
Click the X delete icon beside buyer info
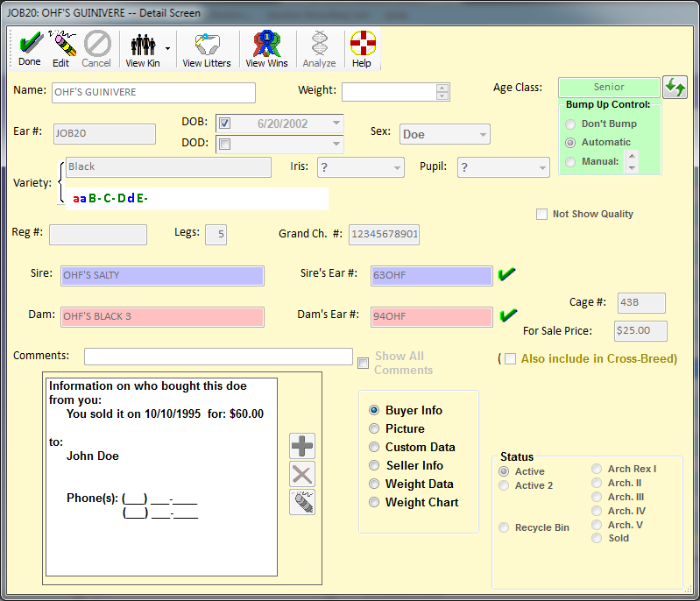pyautogui.click(x=302, y=474)
